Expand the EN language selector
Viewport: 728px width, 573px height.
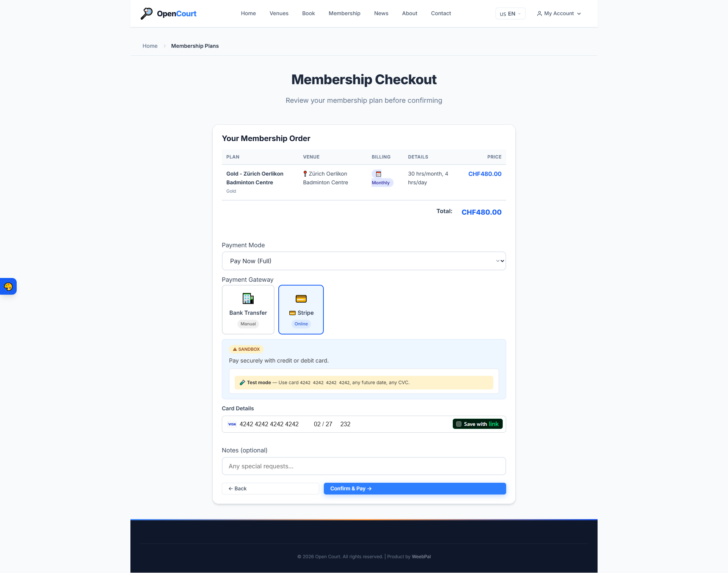(x=510, y=14)
